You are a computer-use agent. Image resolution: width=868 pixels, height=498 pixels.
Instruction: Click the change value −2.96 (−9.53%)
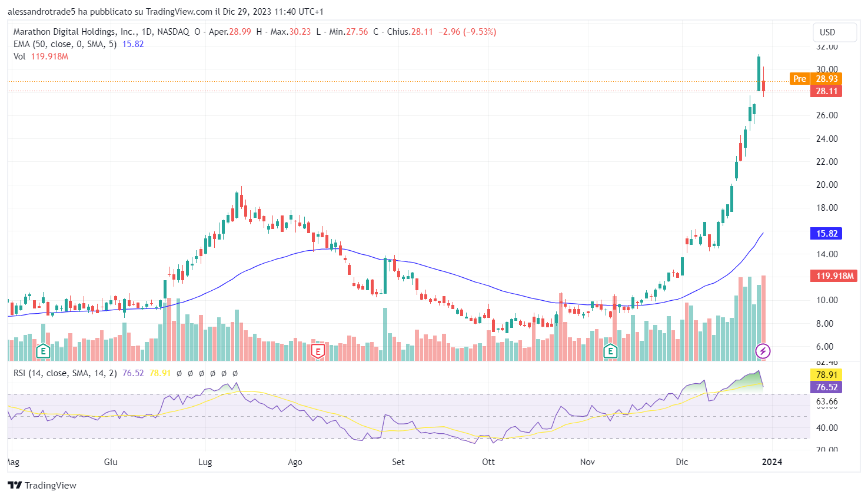[x=467, y=32]
